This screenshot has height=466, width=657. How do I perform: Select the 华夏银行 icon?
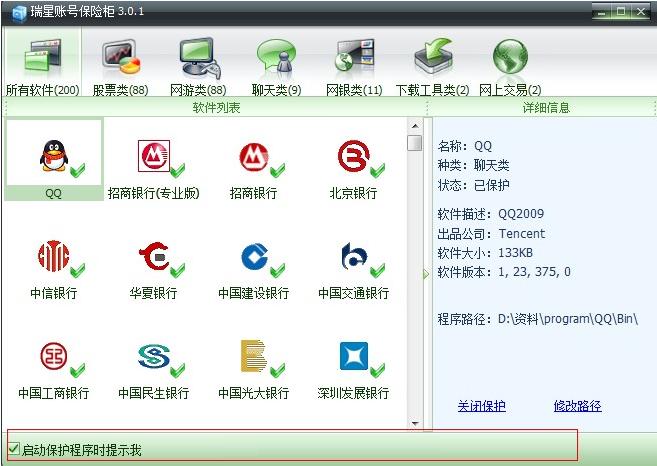[154, 256]
